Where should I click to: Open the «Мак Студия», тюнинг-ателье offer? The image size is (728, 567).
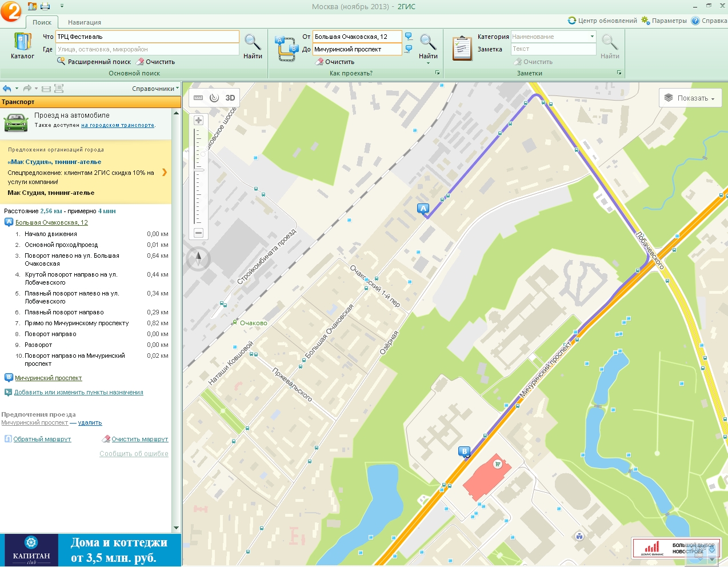54,162
